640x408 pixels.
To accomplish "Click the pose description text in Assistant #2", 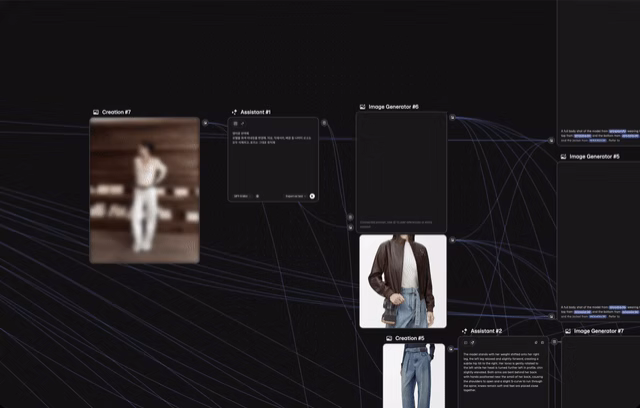I will 503,373.
